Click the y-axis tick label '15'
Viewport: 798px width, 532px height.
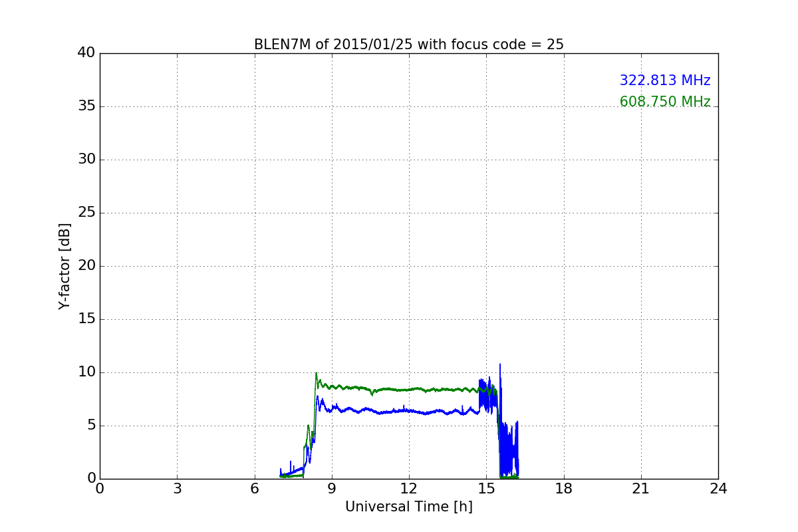pos(86,319)
